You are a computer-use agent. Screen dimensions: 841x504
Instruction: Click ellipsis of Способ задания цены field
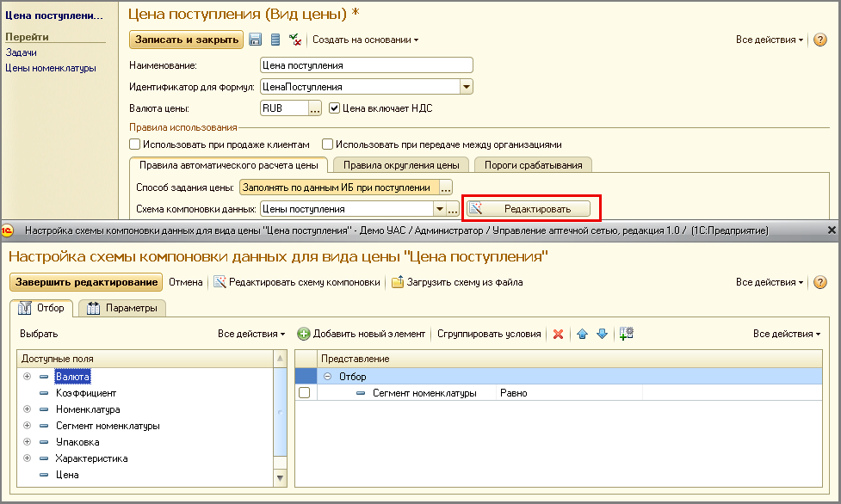coord(446,187)
